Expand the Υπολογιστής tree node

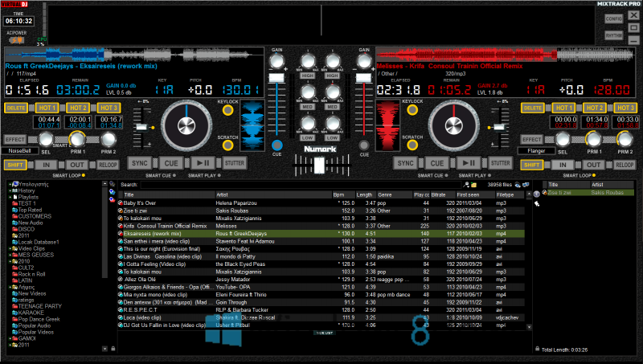click(x=10, y=185)
